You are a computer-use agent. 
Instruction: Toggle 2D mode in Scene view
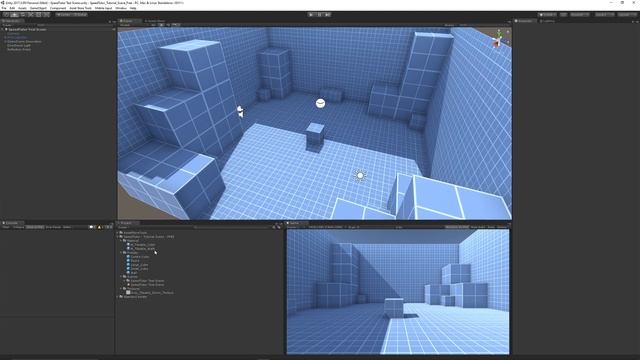pos(154,25)
